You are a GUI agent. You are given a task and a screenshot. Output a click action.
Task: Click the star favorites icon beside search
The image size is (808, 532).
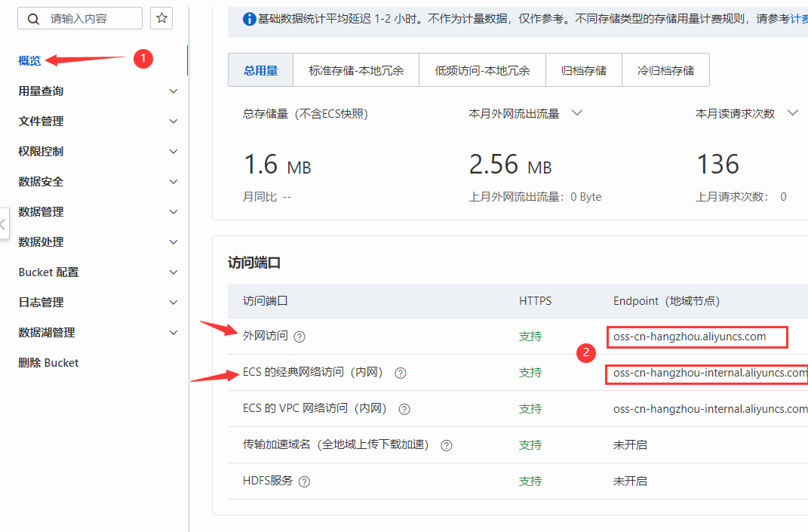pos(161,19)
